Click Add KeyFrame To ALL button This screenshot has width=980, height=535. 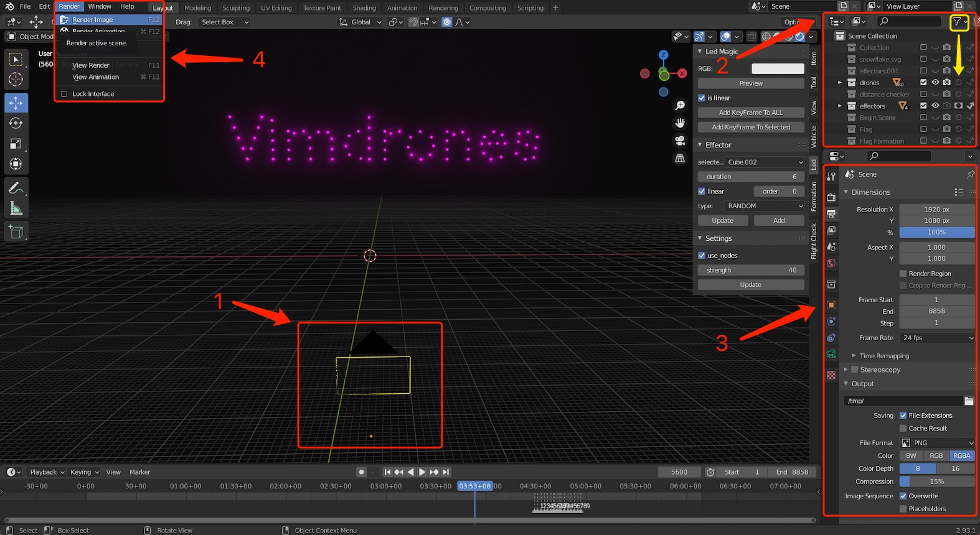(751, 113)
